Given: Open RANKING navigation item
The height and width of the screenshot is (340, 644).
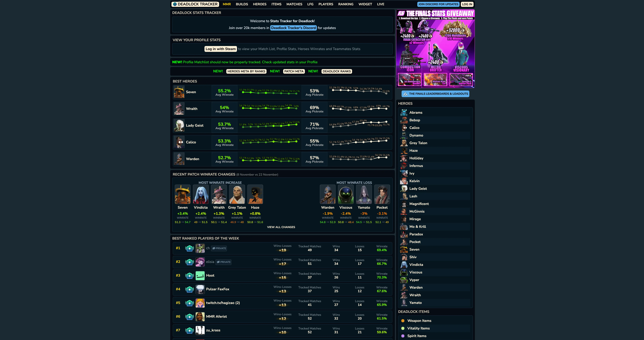Looking at the screenshot, I should [x=346, y=4].
